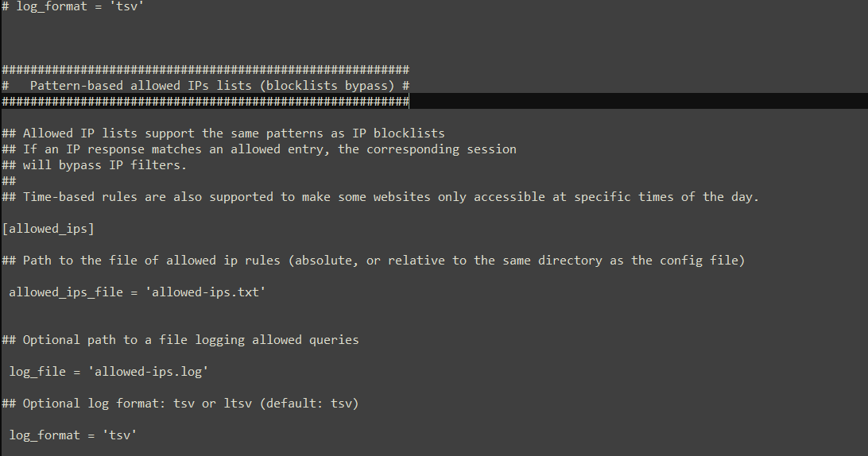
Task: Click the top hash divider line
Action: 205,70
